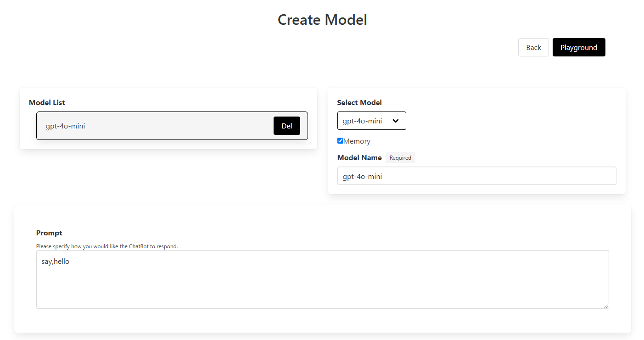This screenshot has width=644, height=340.
Task: Click into the Model Name input field
Action: pos(477,176)
